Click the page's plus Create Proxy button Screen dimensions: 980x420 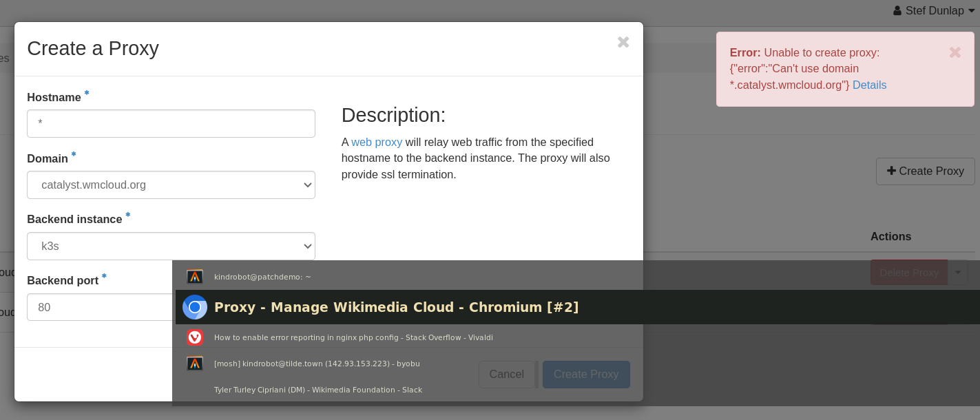point(925,171)
